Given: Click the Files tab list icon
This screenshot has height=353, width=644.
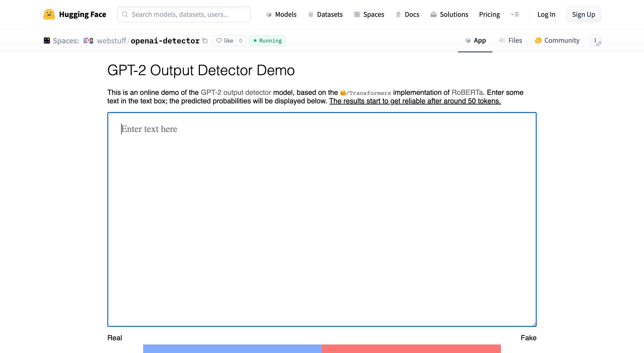Looking at the screenshot, I should (502, 40).
